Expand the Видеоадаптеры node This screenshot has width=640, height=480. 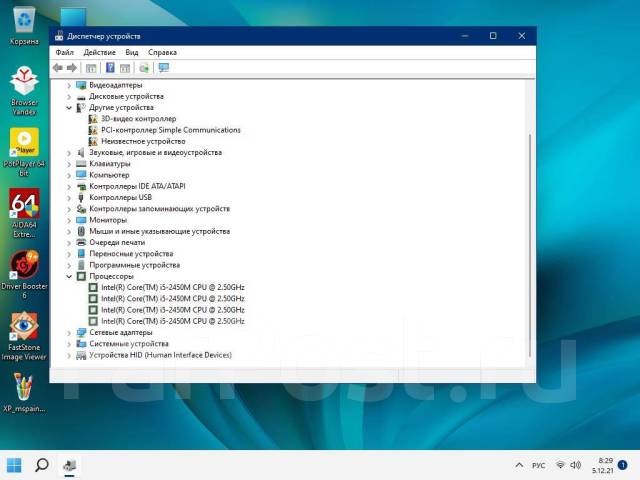pyautogui.click(x=69, y=85)
